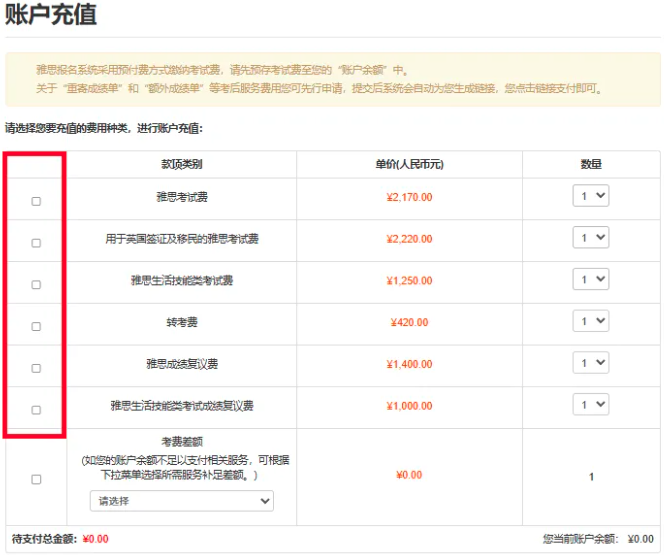Check the 雅思成绩复议费 checkbox
The height and width of the screenshot is (555, 664).
coord(36,368)
